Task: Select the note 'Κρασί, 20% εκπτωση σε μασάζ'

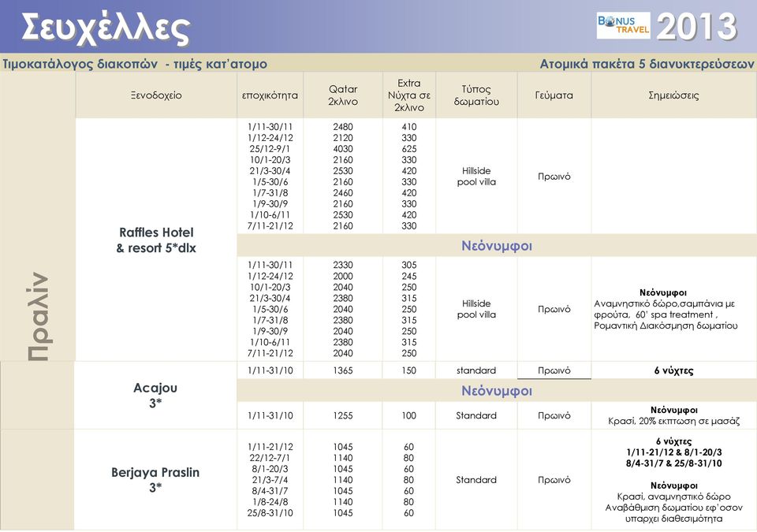Action: (674, 421)
